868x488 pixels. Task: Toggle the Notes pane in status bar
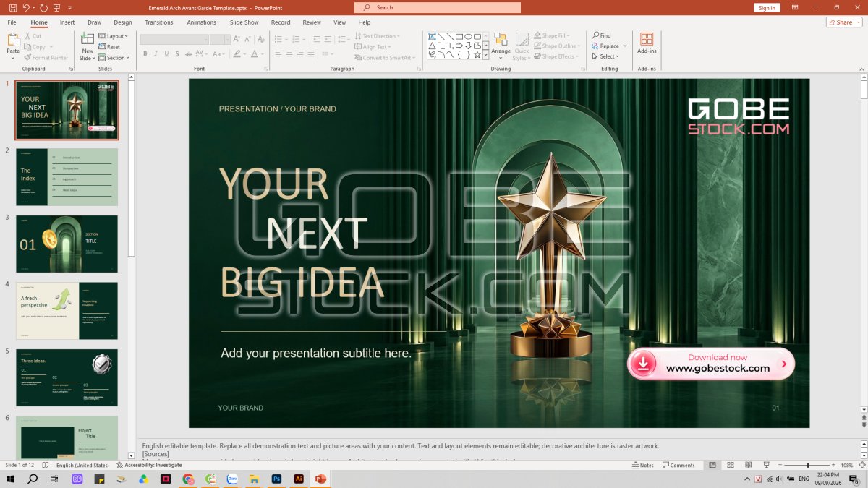tap(642, 465)
